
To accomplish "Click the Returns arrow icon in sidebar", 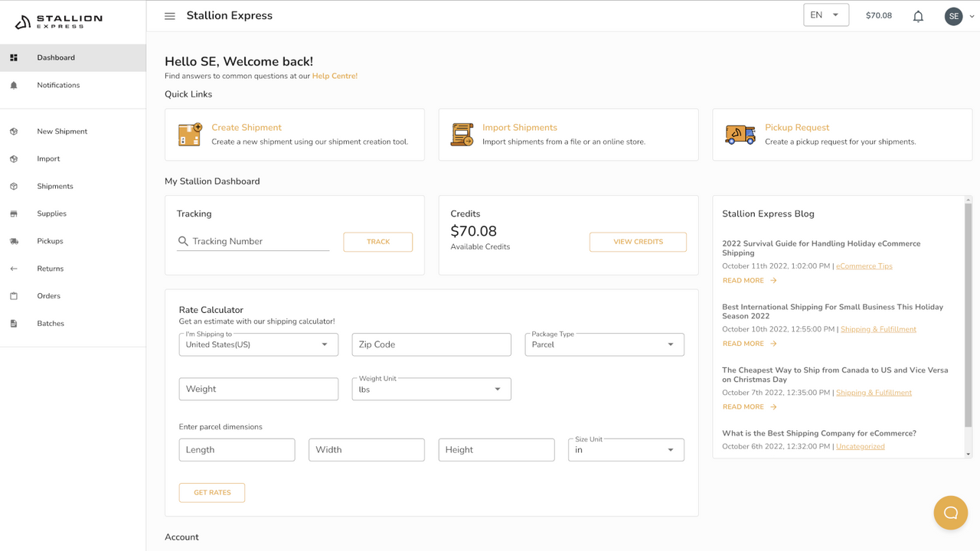I will pos(14,269).
